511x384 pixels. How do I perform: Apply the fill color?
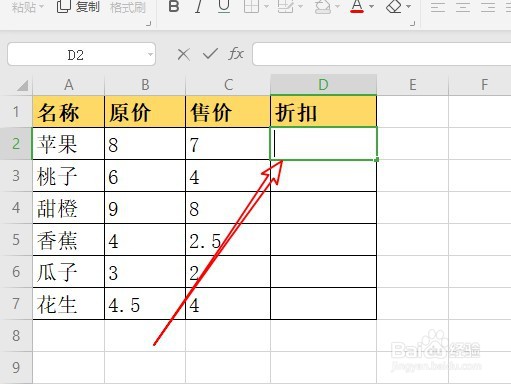pyautogui.click(x=323, y=6)
